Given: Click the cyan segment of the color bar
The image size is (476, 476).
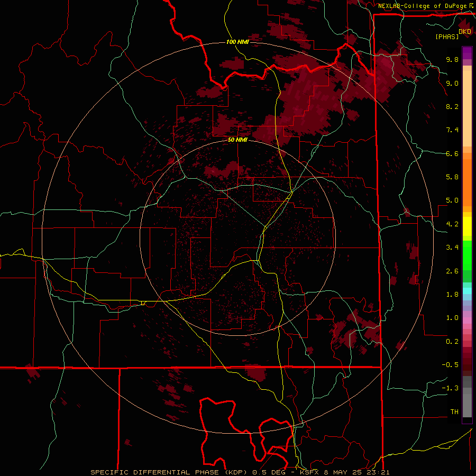Looking at the screenshot, I should (x=467, y=291).
